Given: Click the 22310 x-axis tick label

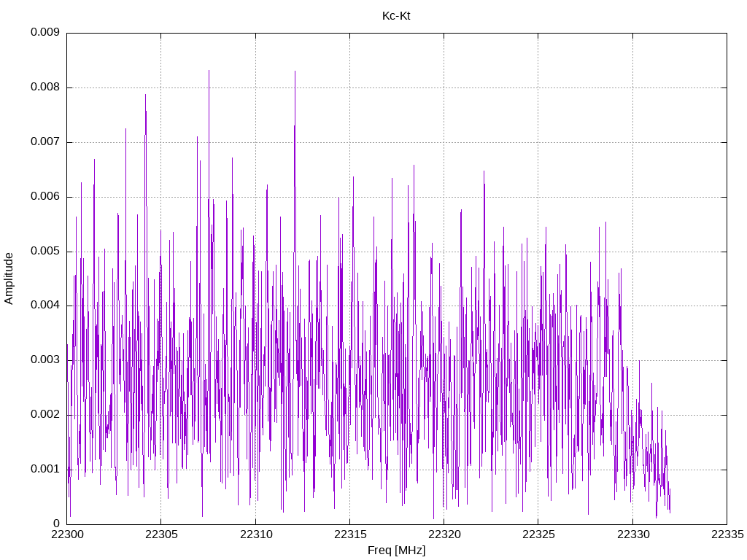Looking at the screenshot, I should tap(256, 534).
